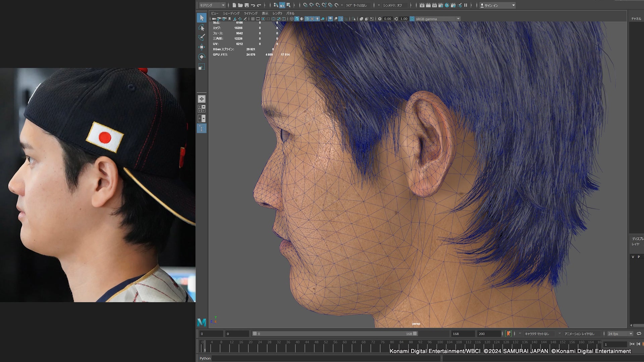Click the playback end time field 200
Screen dimensions: 644x362
pos(488,334)
